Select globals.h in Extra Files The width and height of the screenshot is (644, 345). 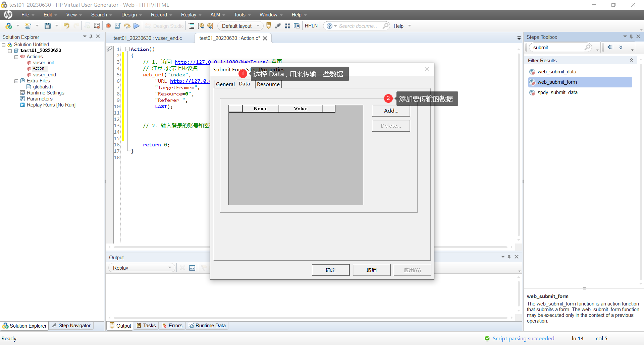pyautogui.click(x=43, y=87)
